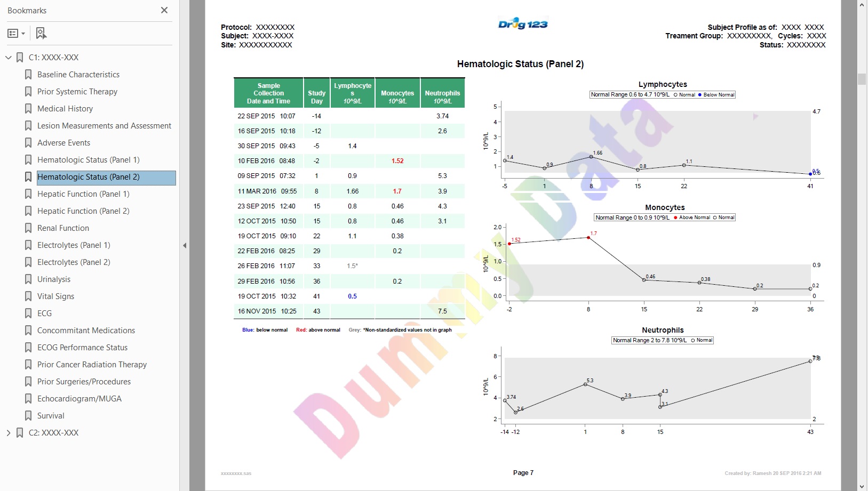The image size is (868, 491).
Task: Open Hepatic Function (Panel 2) bookmark
Action: [83, 211]
